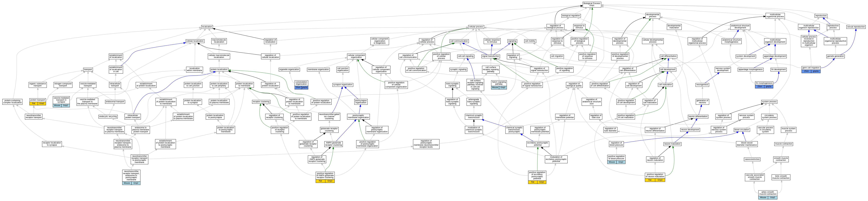Select 'regulation of neuron differentiation' node

655,129
